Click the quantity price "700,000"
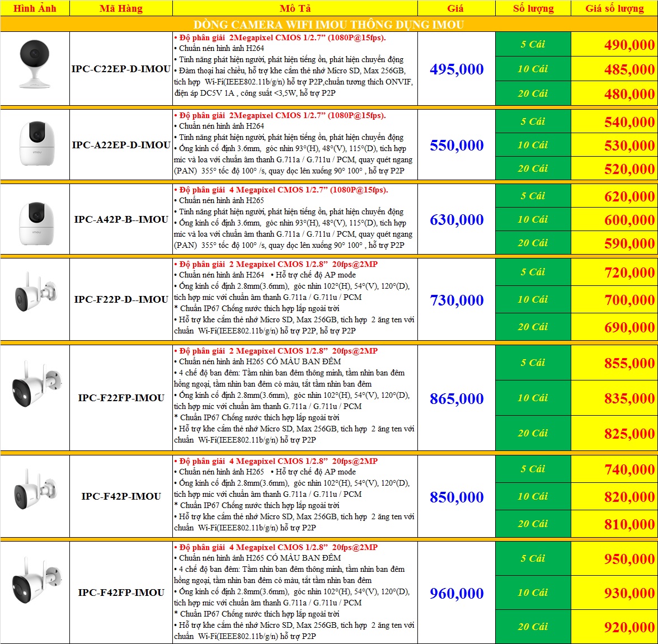 point(629,300)
